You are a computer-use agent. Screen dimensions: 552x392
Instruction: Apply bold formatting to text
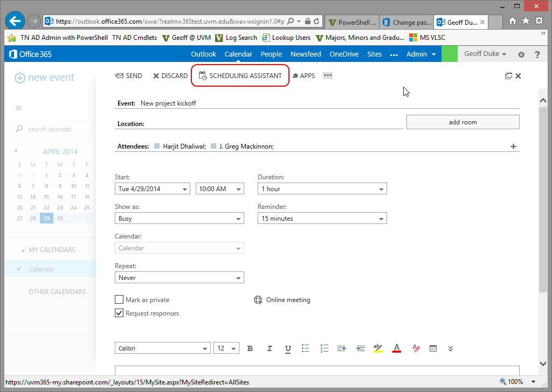pos(250,348)
